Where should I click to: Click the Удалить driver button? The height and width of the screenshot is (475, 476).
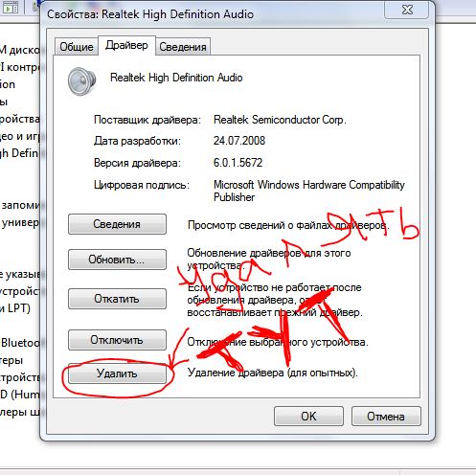click(117, 373)
